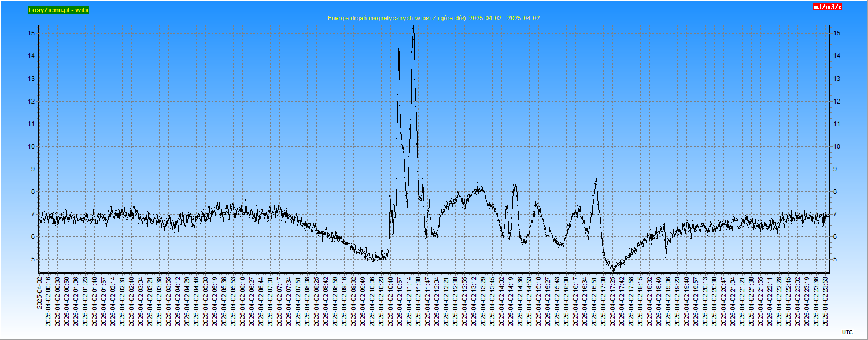Click the LosyZiemi.pl - wibi label
The height and width of the screenshot is (340, 868).
coord(58,10)
